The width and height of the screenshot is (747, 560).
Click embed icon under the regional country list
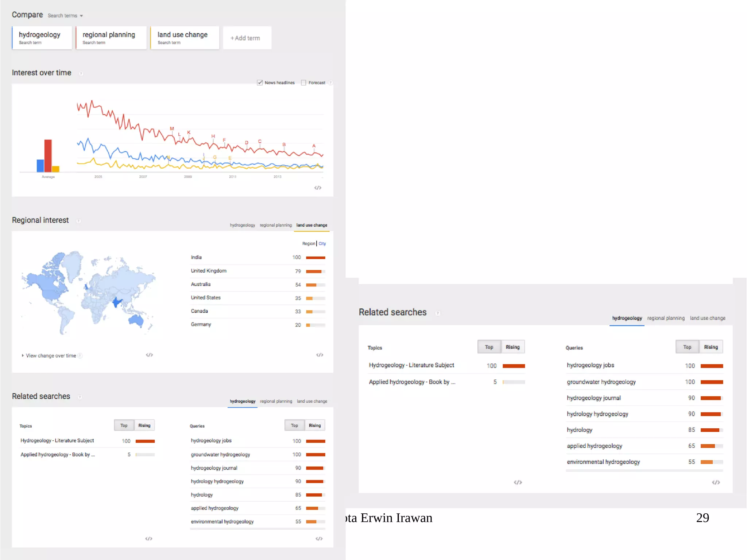(320, 355)
